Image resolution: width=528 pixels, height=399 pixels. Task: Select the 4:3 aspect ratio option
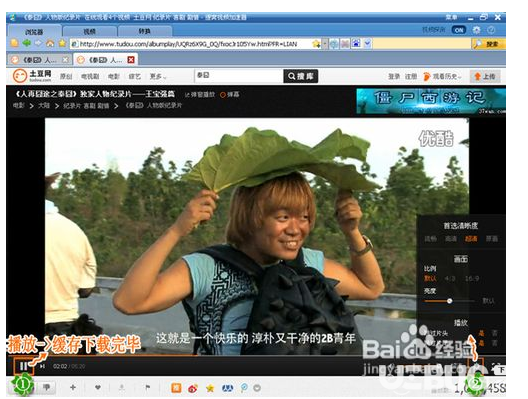(x=450, y=278)
